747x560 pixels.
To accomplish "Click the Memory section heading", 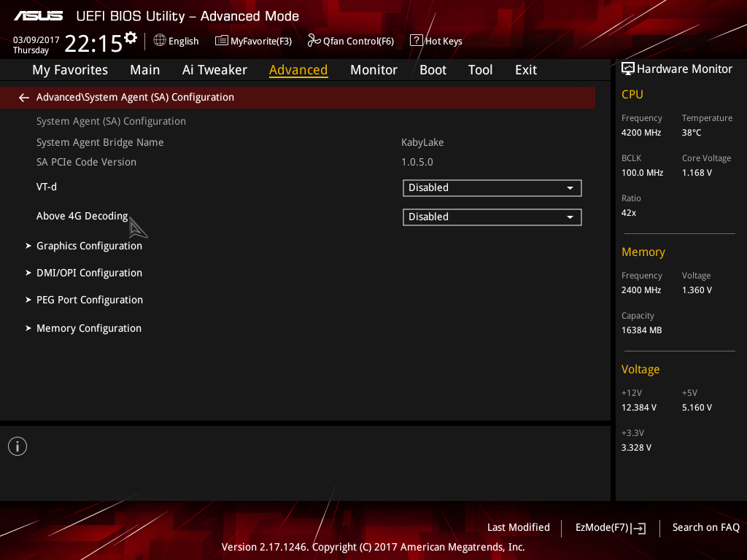I will 643,252.
